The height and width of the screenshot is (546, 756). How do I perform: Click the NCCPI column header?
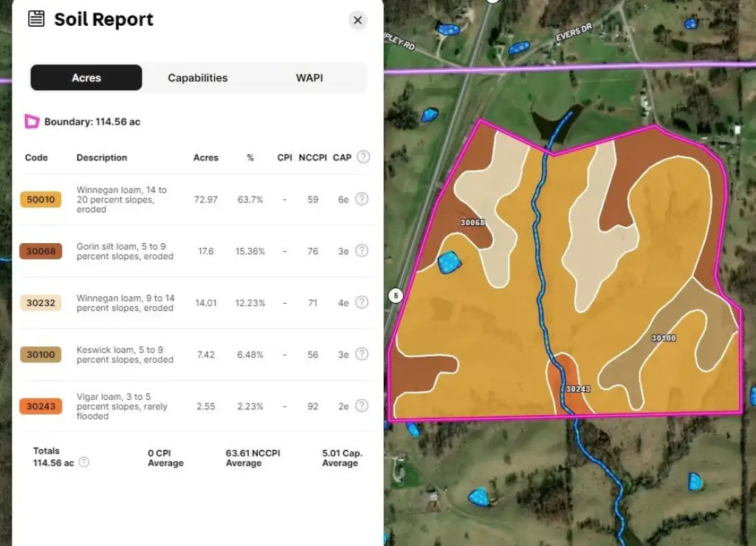click(313, 157)
